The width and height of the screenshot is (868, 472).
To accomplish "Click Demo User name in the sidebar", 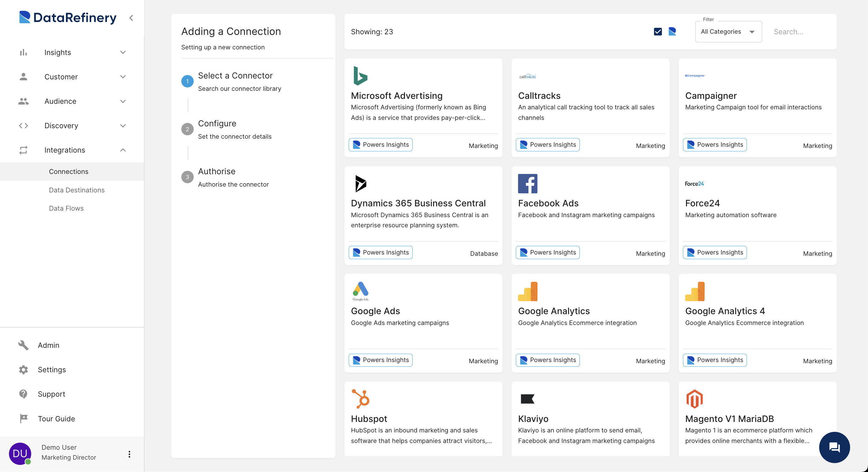I will [x=59, y=447].
